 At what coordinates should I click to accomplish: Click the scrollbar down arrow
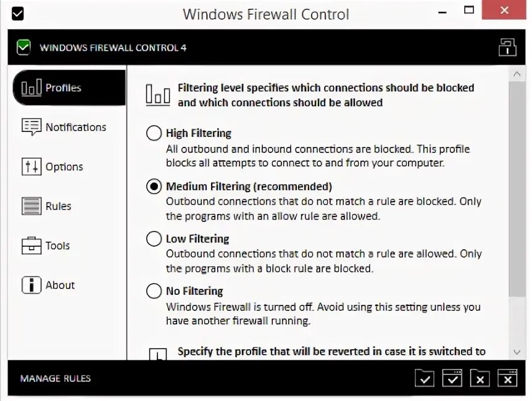517,352
